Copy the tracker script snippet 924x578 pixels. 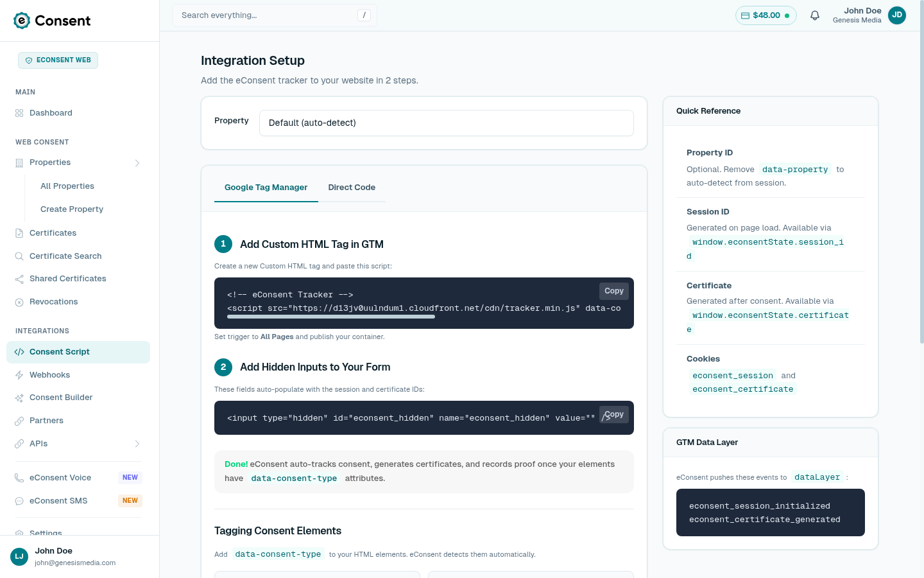point(614,291)
